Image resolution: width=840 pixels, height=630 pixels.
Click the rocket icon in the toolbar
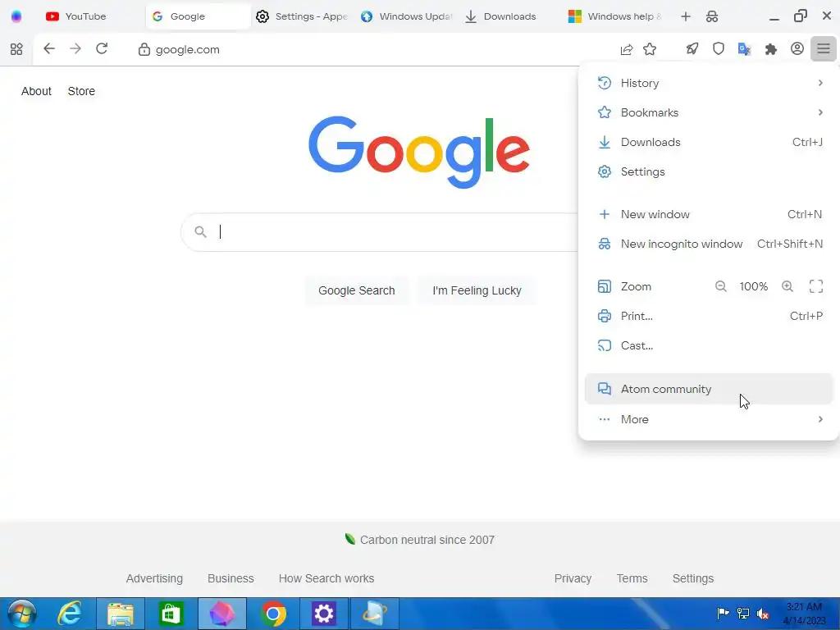click(692, 49)
